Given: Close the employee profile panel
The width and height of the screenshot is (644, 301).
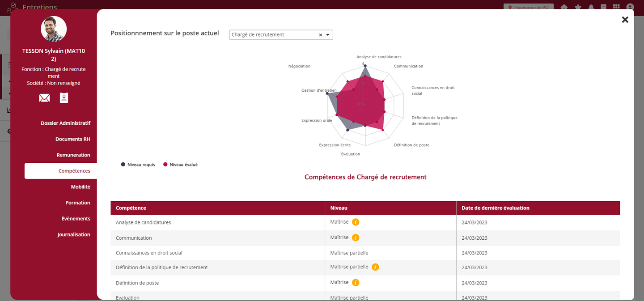Looking at the screenshot, I should [625, 20].
